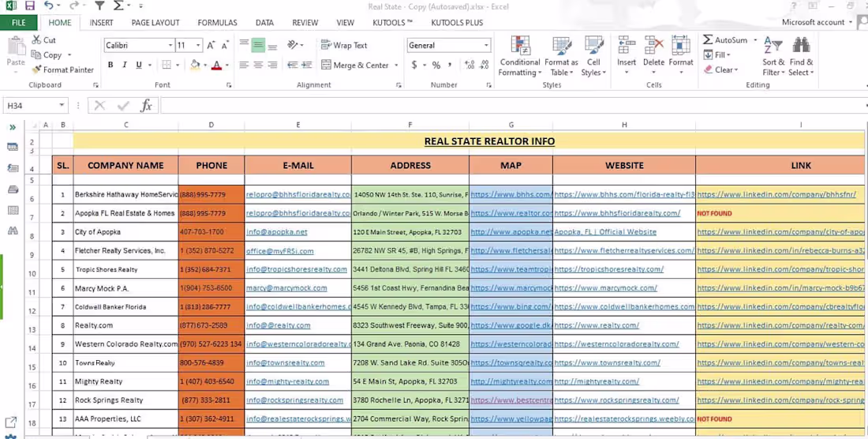Toggle Underline formatting

pyautogui.click(x=139, y=65)
